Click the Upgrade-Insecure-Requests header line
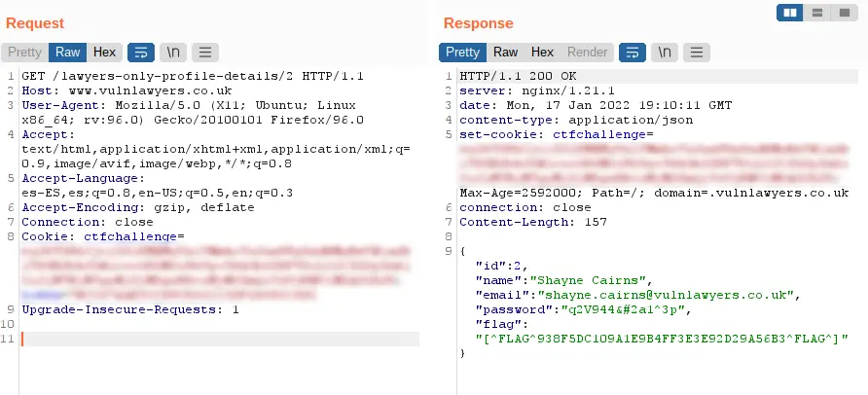This screenshot has width=868, height=395. tap(130, 309)
